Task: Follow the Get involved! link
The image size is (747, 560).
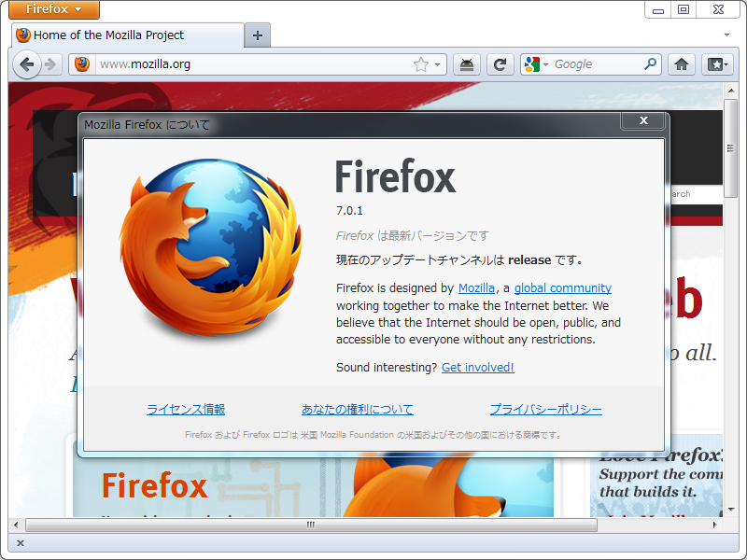Action: click(x=477, y=367)
